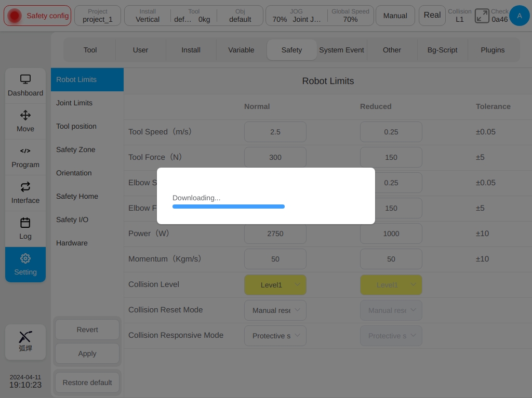Open the Log calendar icon
532x398 pixels.
coord(25,223)
